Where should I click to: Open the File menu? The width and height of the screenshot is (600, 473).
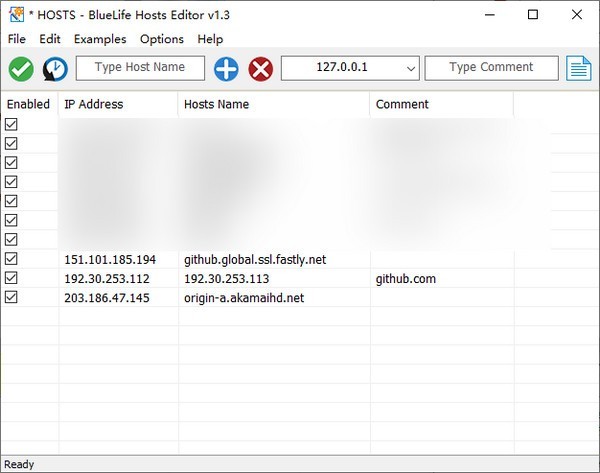click(x=17, y=39)
